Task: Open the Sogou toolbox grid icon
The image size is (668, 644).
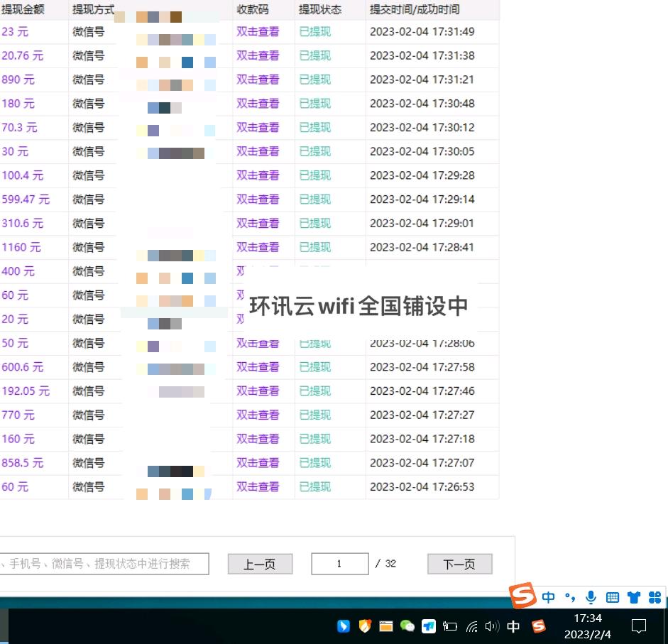Action: (x=655, y=596)
